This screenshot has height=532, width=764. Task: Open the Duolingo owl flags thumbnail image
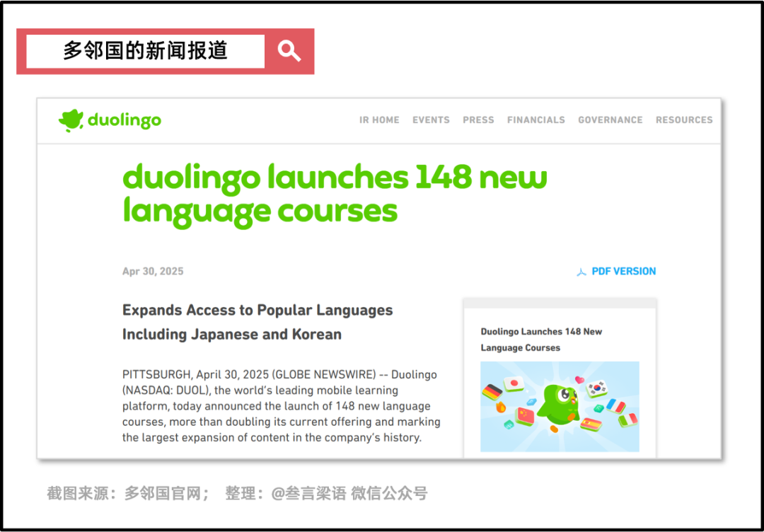point(560,406)
